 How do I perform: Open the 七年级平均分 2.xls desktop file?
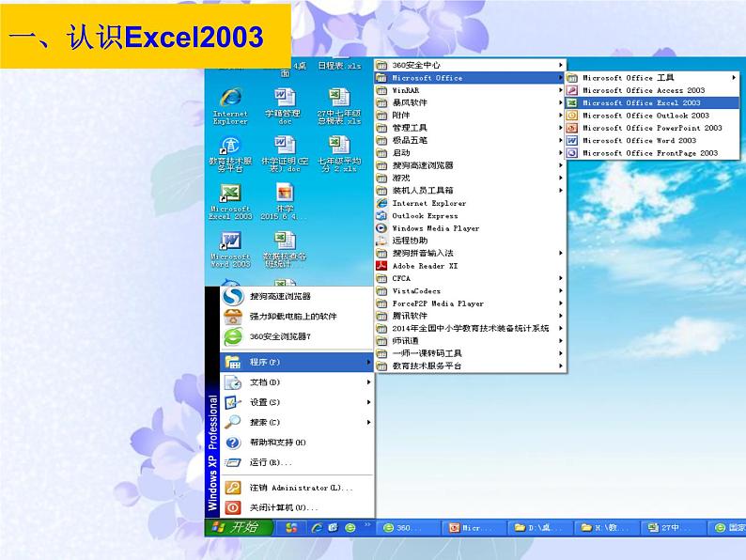[x=339, y=154]
